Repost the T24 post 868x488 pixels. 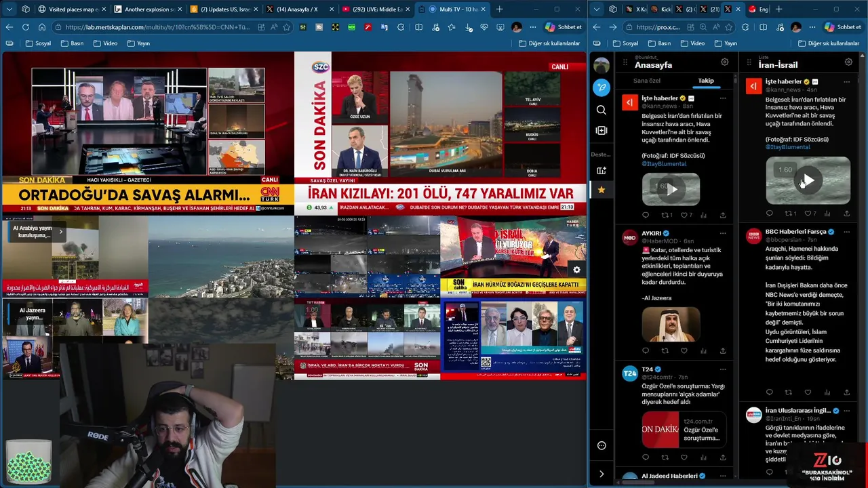pyautogui.click(x=665, y=457)
